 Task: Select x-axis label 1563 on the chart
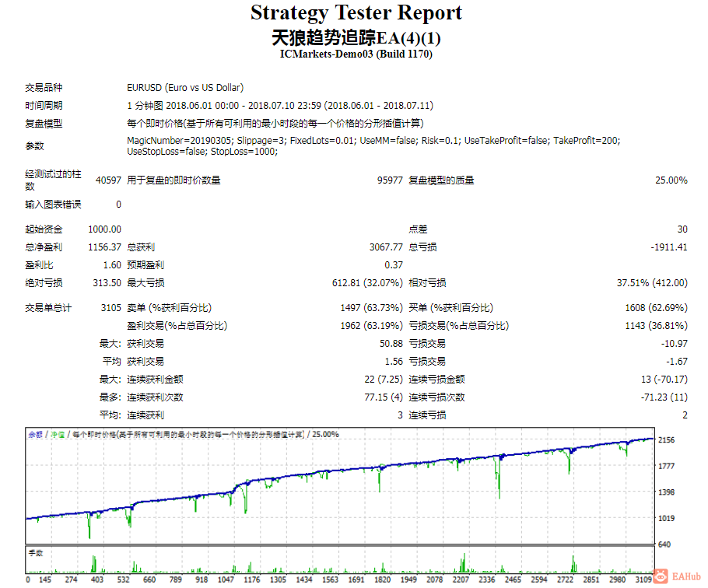(330, 580)
